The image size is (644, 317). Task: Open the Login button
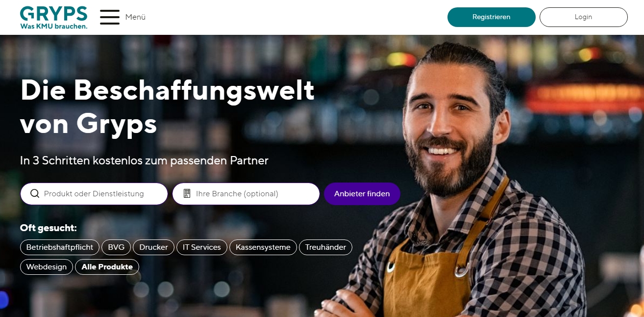584,17
